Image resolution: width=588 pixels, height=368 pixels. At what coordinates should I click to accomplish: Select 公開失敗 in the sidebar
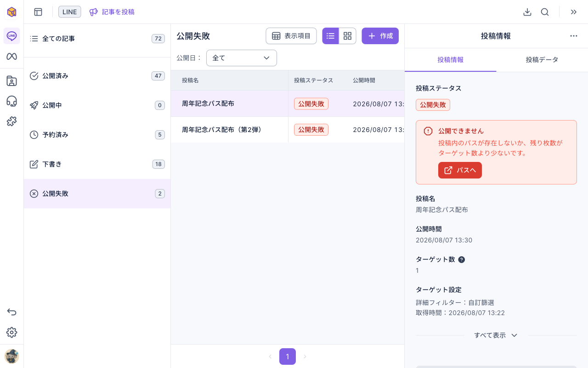[97, 194]
